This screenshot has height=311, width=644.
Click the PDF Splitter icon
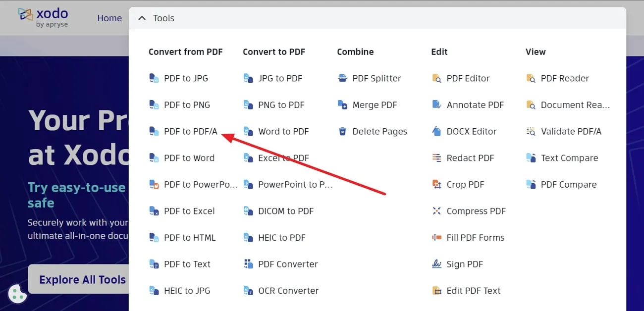click(x=342, y=78)
